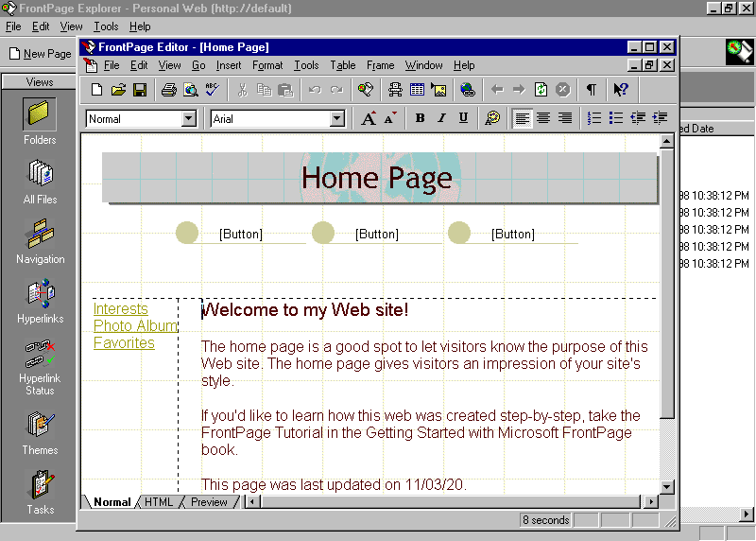Insert a table using the toolbar icon
This screenshot has height=541, width=756.
click(417, 90)
